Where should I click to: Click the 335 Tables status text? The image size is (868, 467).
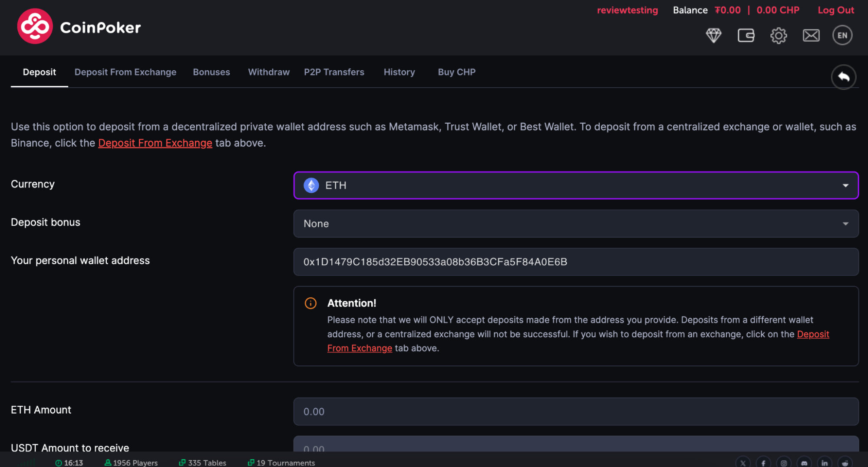point(207,463)
